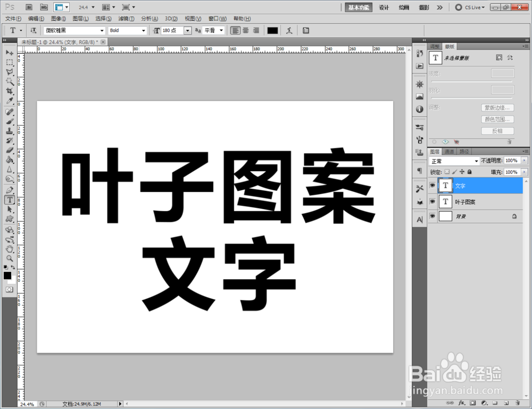Launch Adobe Bridge from top bar
This screenshot has height=409, width=532.
[29, 7]
